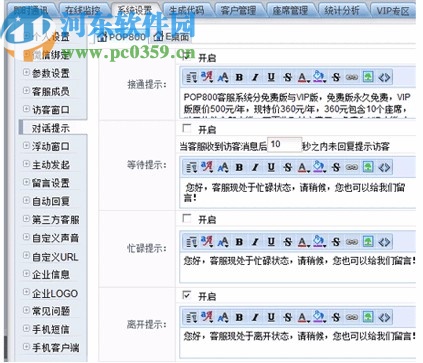423x363 pixels.
Task: Switch to the 统计分析 tab
Action: [342, 11]
